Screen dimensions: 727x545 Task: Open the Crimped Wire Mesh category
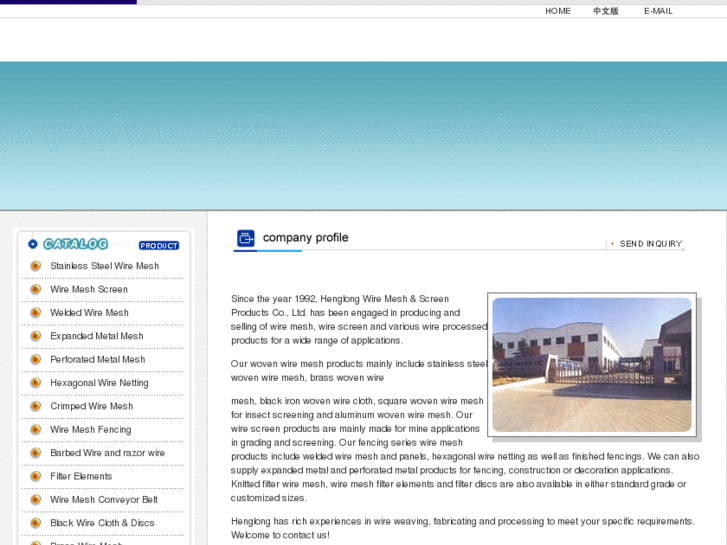[x=91, y=406]
